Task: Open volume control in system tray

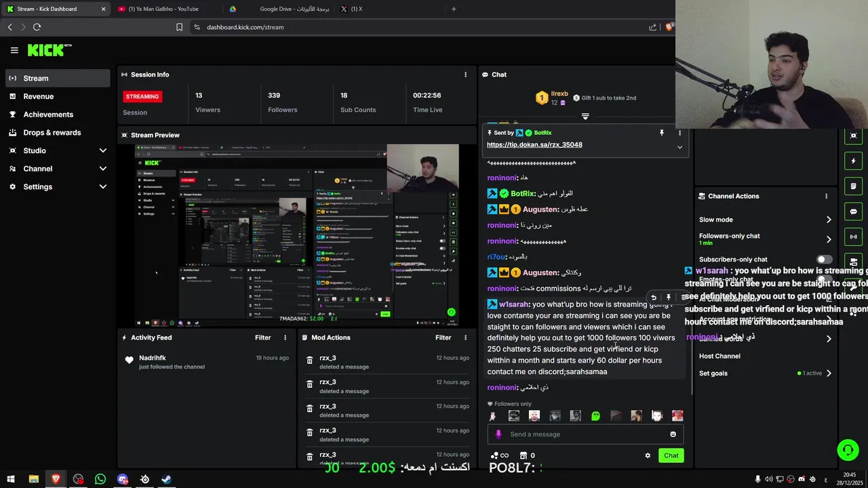Action: (x=769, y=479)
